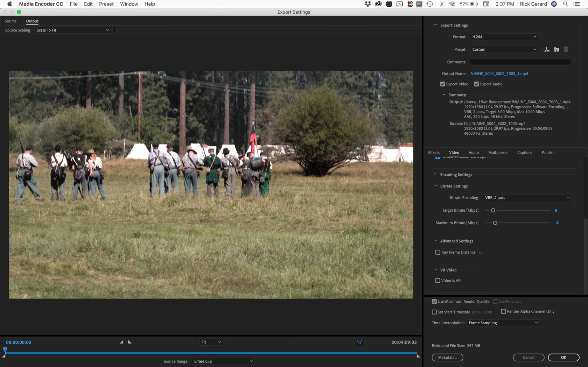Toggle Export Video checkbox
The image size is (588, 367).
(x=442, y=84)
